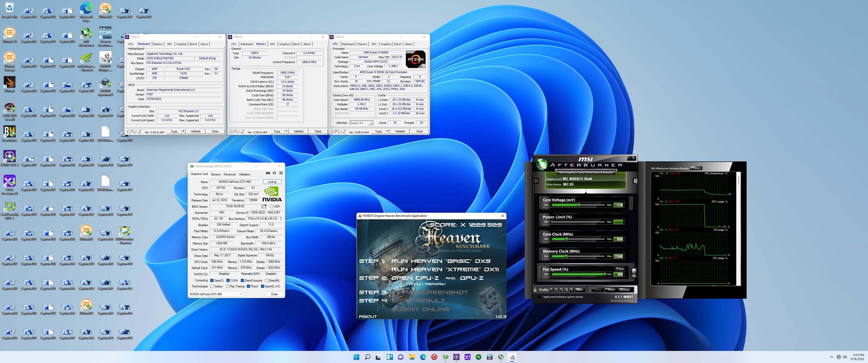The image size is (868, 363).
Task: Click the Bus Interface question mark icon
Action: 281,219
